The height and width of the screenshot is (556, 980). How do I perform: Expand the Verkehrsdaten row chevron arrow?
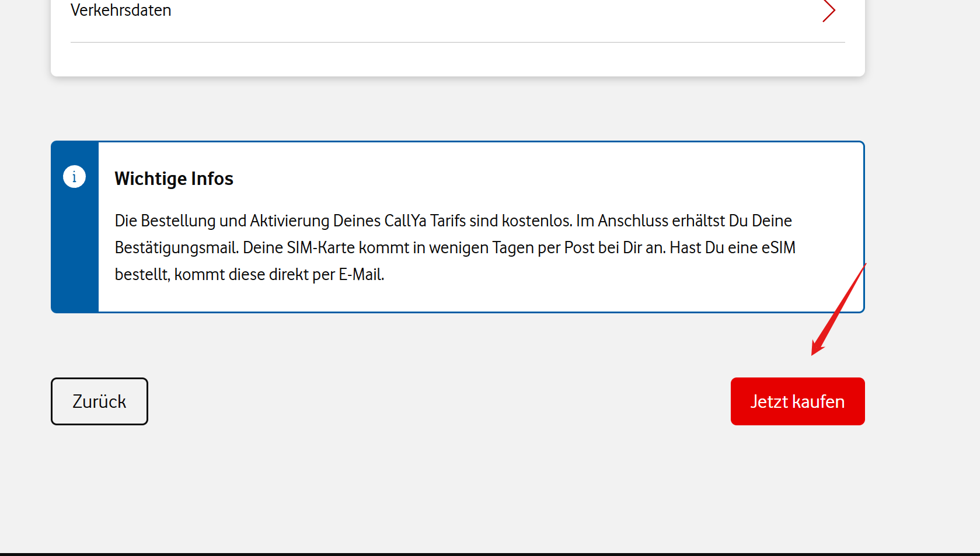point(829,11)
